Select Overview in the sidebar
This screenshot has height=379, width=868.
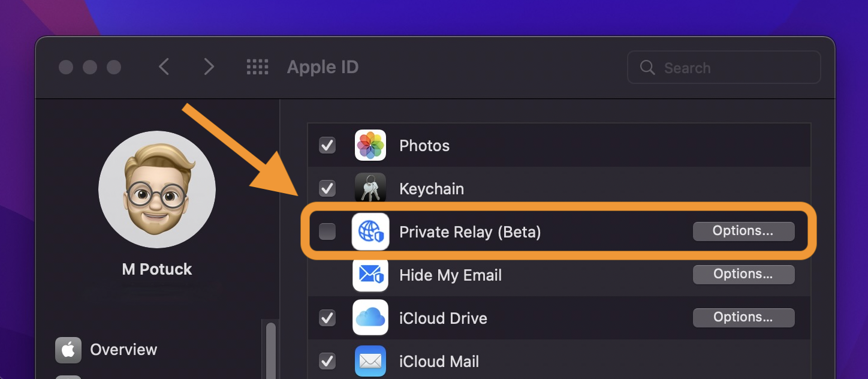(123, 350)
